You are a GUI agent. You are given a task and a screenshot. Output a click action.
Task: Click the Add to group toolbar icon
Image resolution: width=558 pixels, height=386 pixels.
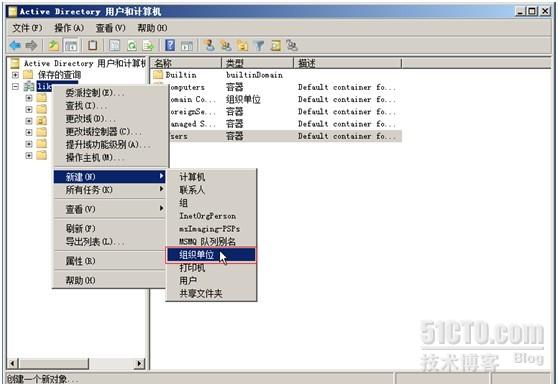(x=292, y=45)
